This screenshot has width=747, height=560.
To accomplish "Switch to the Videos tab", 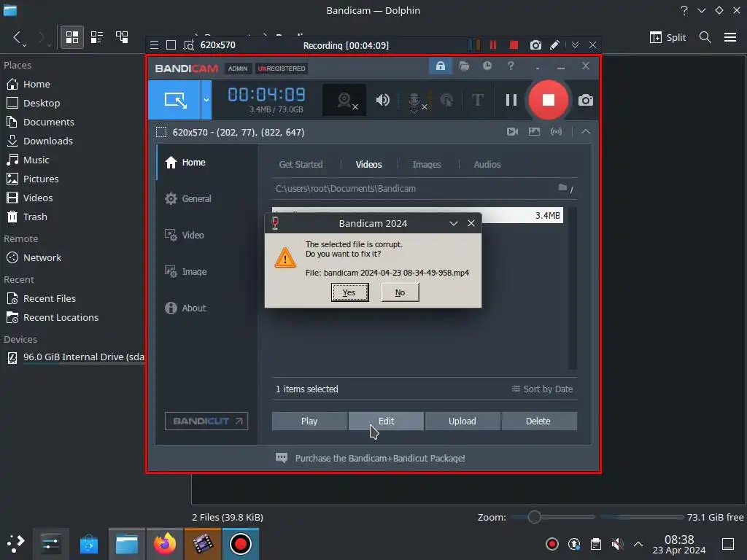I will click(x=368, y=164).
